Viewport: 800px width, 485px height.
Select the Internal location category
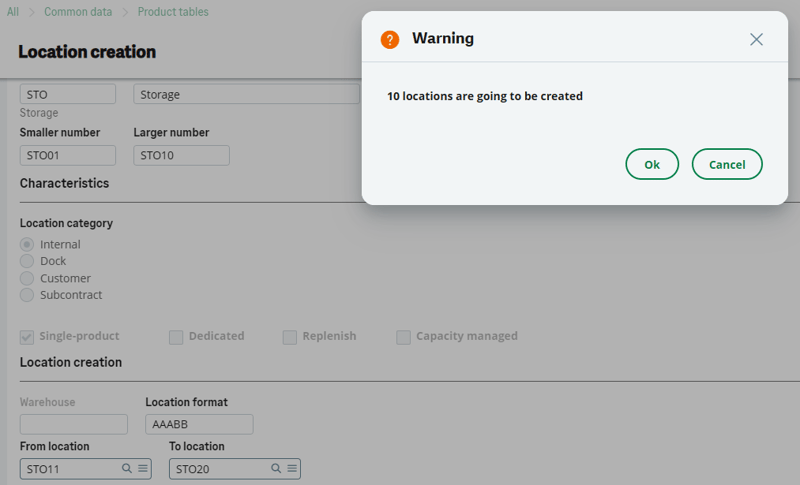point(27,244)
